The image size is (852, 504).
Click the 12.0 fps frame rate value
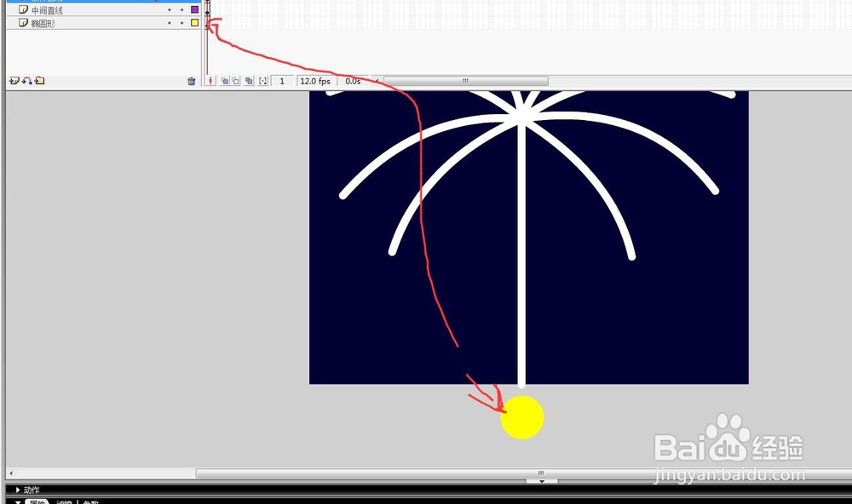(315, 81)
